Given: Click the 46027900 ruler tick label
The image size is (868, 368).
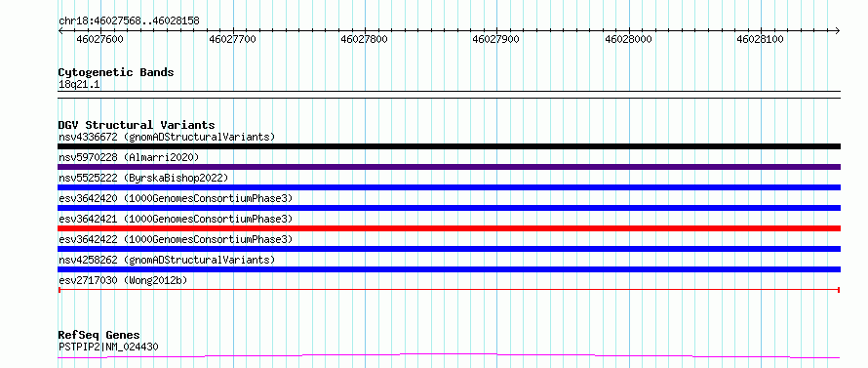Looking at the screenshot, I should (x=496, y=40).
